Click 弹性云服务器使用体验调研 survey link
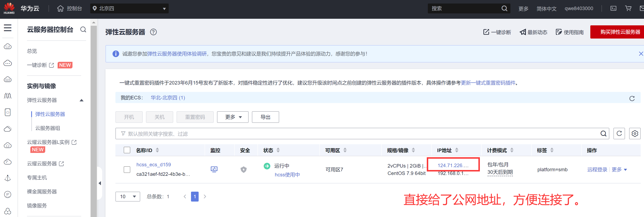Image resolution: width=644 pixels, height=217 pixels. [x=177, y=54]
